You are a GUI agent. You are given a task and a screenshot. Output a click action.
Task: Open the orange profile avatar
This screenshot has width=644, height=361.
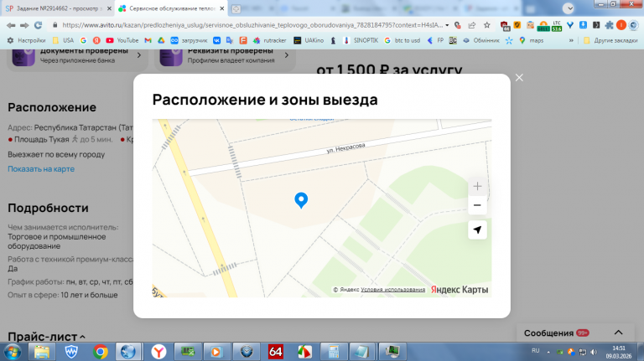pyautogui.click(x=621, y=25)
